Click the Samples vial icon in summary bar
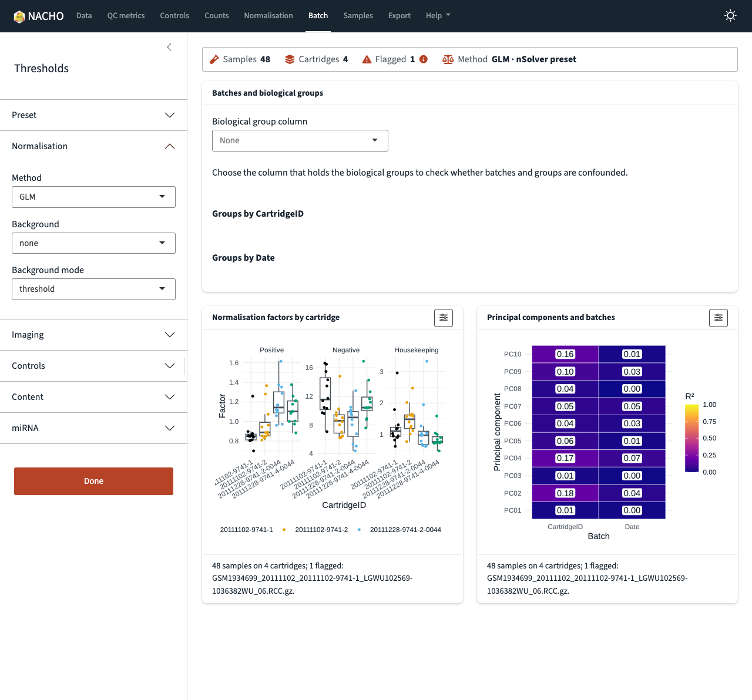 [214, 59]
